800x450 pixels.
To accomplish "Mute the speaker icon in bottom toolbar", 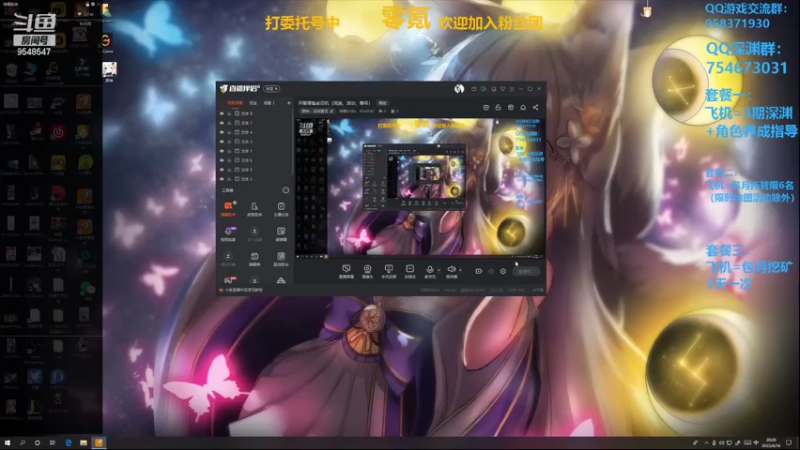I will (x=452, y=271).
